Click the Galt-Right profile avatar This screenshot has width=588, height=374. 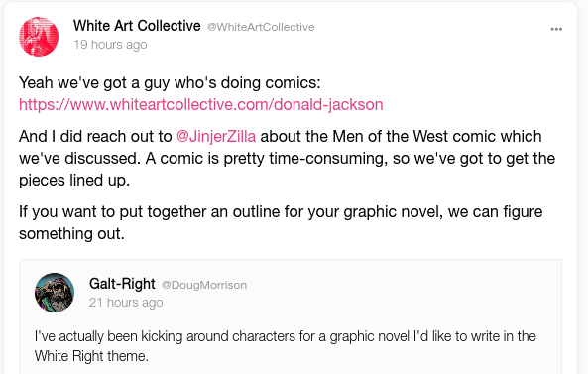click(x=55, y=293)
